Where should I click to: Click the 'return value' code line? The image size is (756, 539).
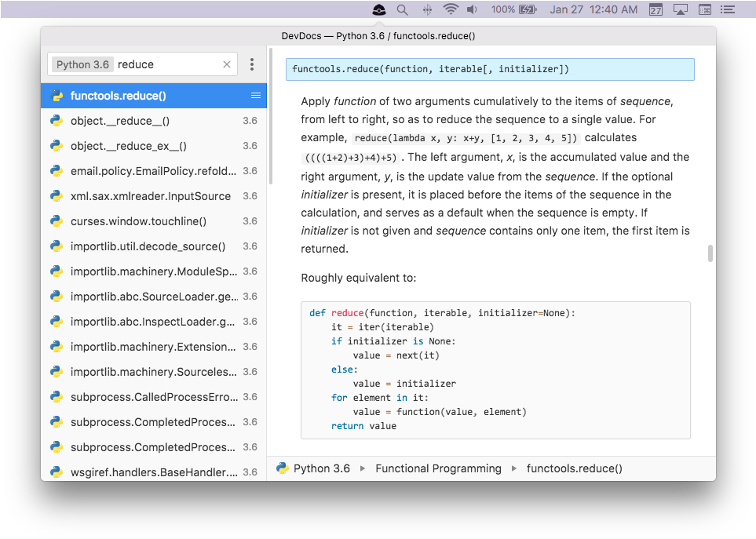pyautogui.click(x=363, y=426)
